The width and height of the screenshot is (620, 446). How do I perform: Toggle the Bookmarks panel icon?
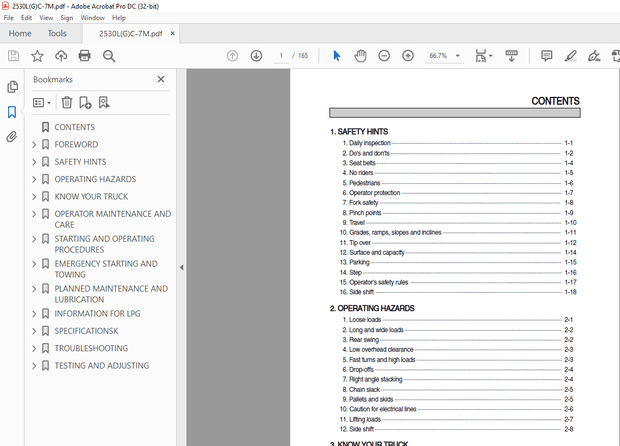(12, 112)
